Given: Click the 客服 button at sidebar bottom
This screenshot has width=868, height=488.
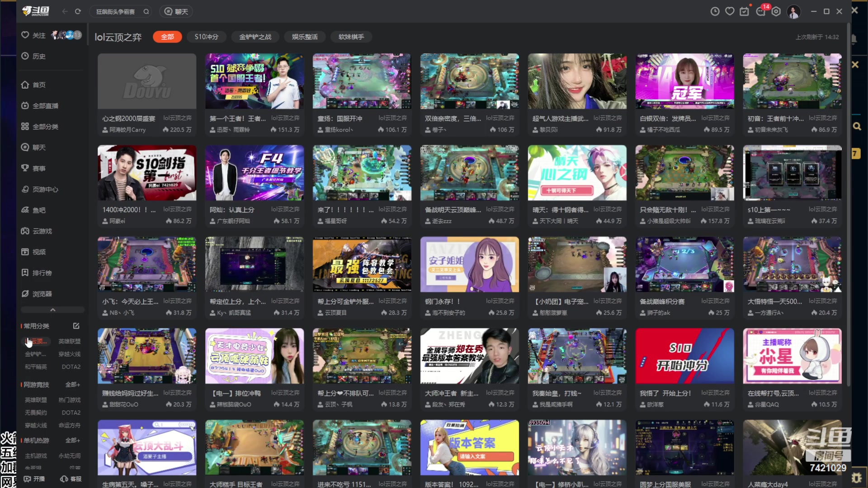Looking at the screenshot, I should click(71, 479).
